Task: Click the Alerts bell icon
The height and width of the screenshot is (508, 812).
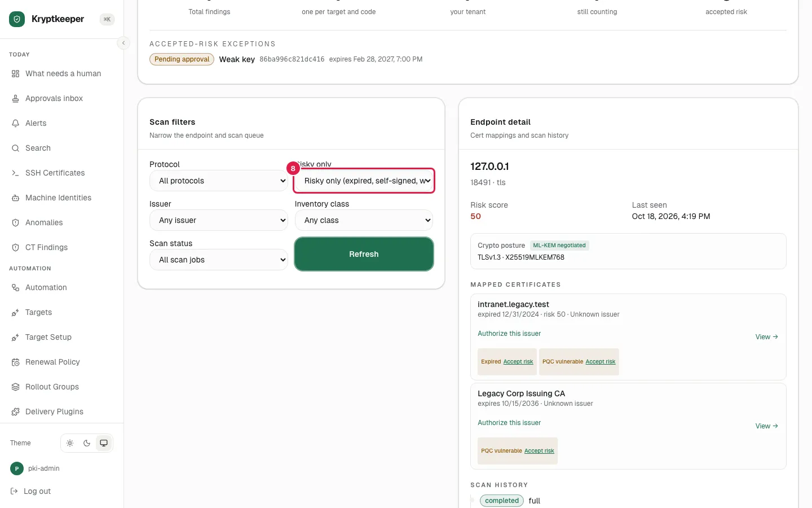Action: [x=15, y=123]
